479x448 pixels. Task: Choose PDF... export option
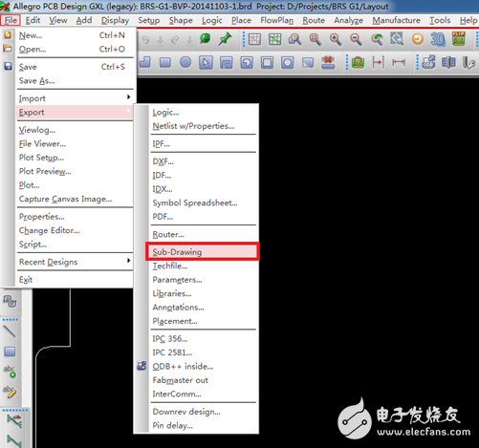[x=163, y=217]
